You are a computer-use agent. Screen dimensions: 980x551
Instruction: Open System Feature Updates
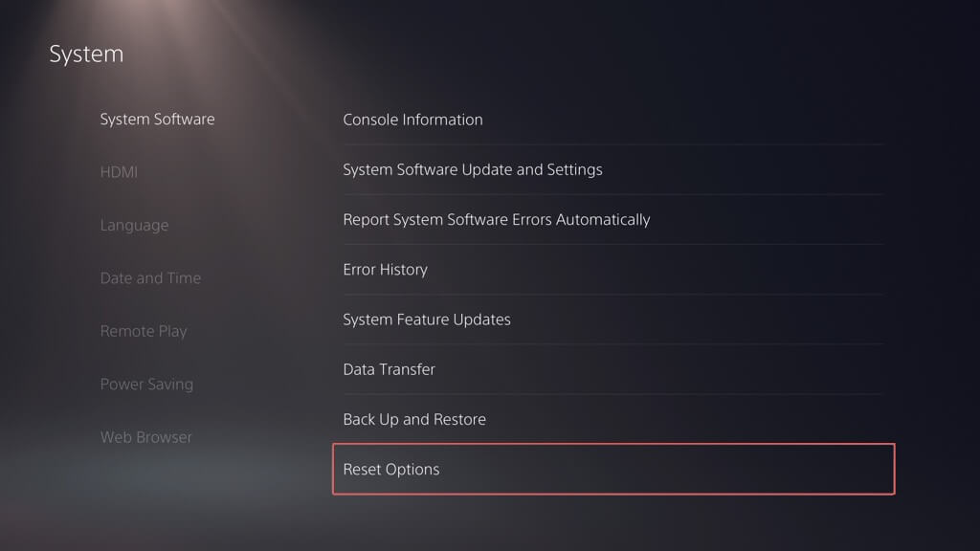coord(427,320)
